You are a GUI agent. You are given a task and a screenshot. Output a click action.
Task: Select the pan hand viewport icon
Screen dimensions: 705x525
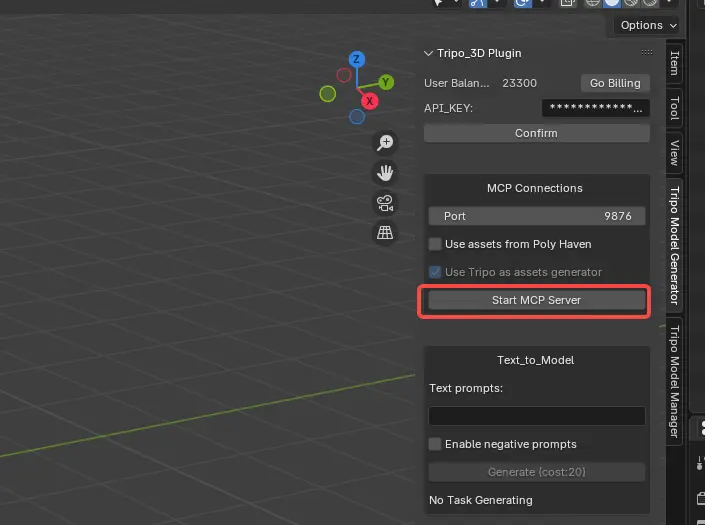tap(385, 173)
